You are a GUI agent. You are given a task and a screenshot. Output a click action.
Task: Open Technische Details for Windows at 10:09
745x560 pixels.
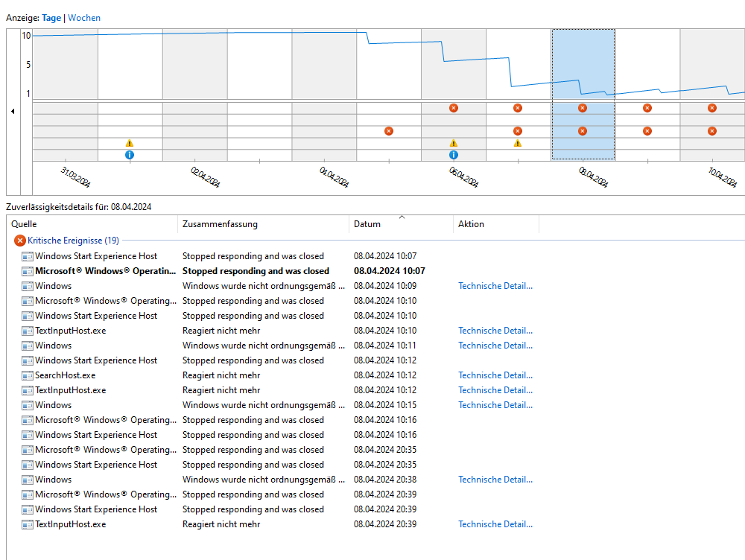[x=495, y=286]
